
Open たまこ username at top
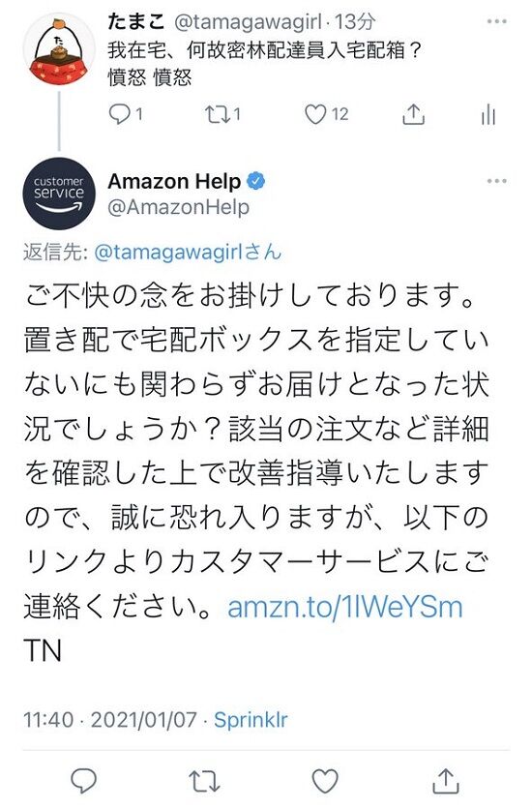tap(136, 21)
